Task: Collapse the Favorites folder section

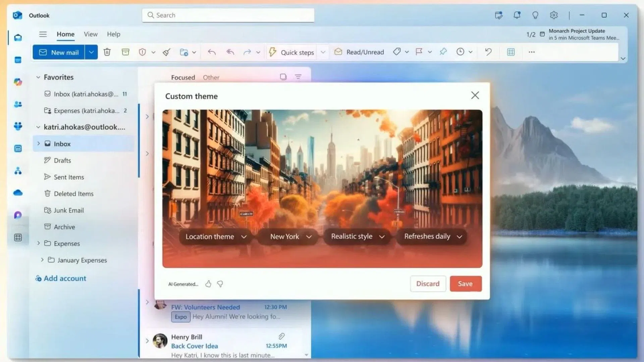Action: coord(38,77)
